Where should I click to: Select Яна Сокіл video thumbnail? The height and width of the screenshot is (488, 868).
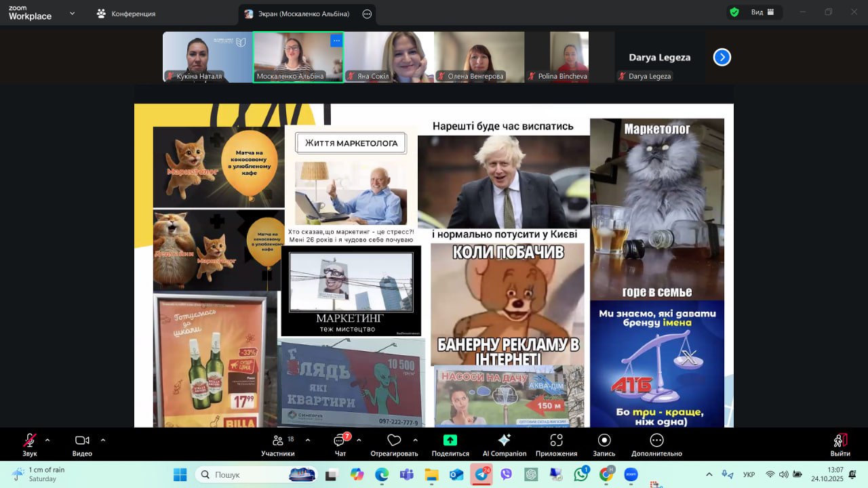click(x=389, y=57)
